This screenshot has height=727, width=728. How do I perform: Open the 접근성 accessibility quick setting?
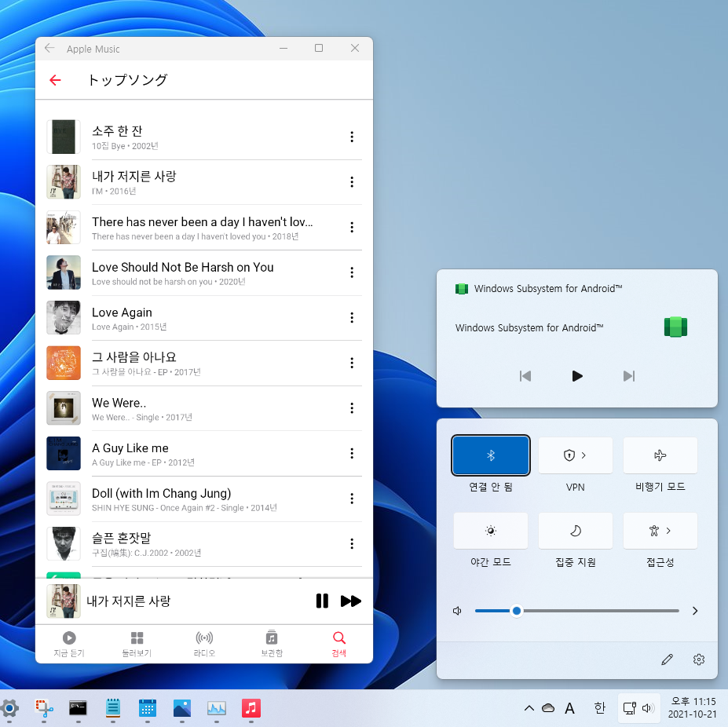(x=654, y=531)
